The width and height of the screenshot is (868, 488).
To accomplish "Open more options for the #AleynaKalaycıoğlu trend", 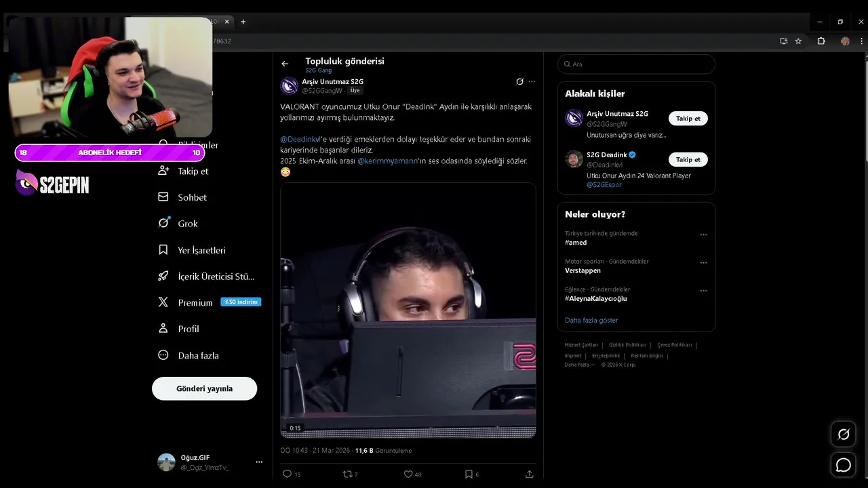I will [x=703, y=290].
